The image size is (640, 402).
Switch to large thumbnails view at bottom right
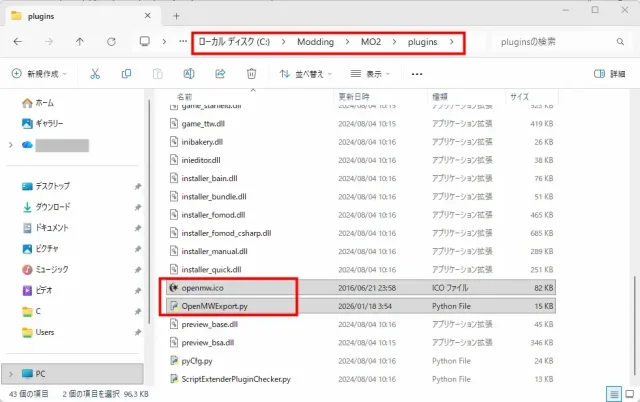[630, 394]
